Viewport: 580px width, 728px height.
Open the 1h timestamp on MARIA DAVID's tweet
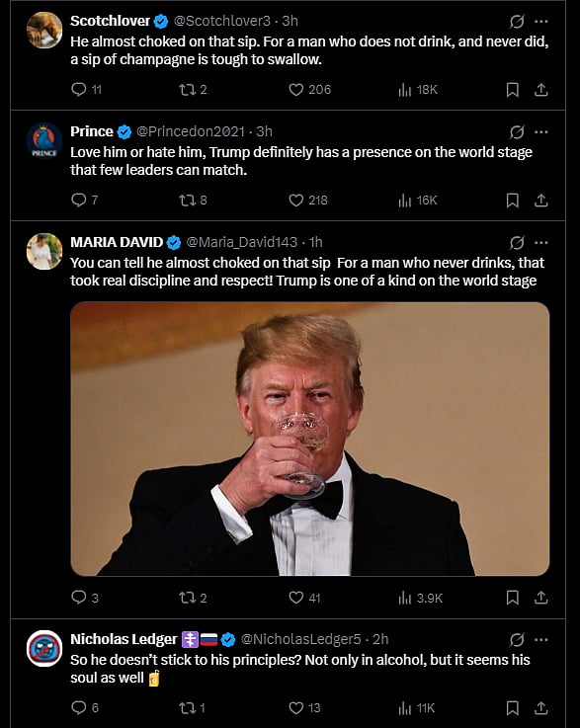[316, 242]
